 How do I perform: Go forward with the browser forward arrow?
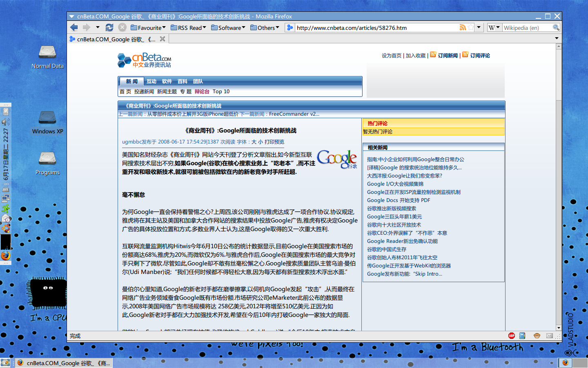pos(87,27)
